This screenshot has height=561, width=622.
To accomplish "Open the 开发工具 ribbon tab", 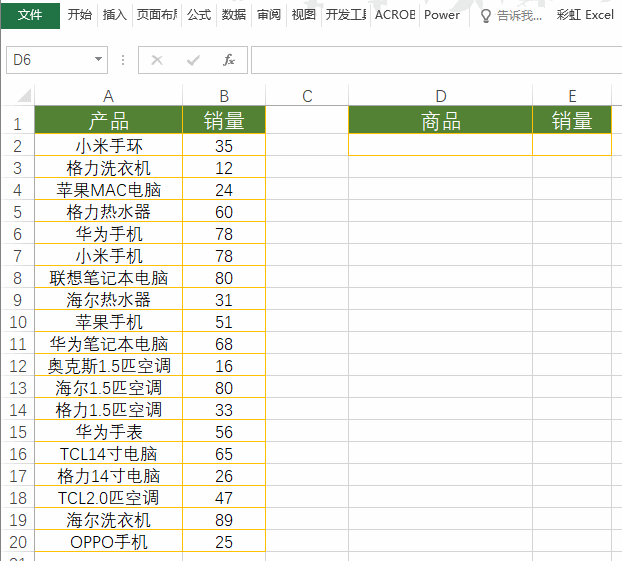I will coord(346,15).
